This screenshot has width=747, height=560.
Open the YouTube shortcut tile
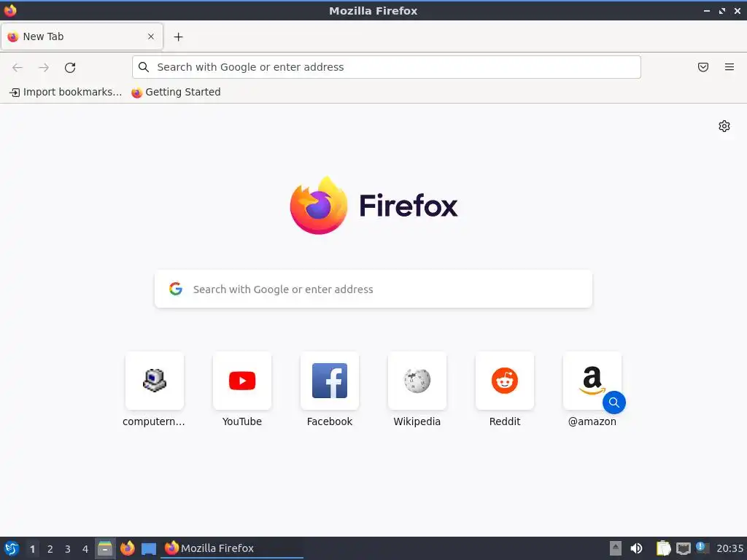pyautogui.click(x=242, y=381)
